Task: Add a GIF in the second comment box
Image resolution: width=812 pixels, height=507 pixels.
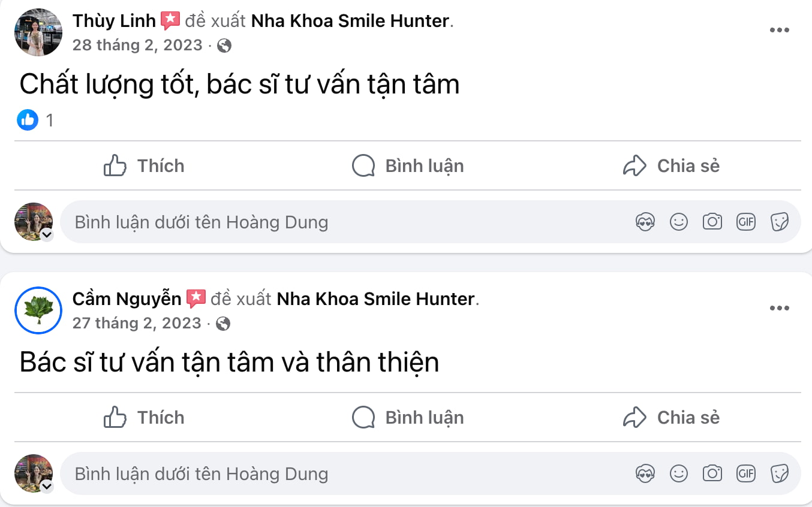Action: coord(746,474)
